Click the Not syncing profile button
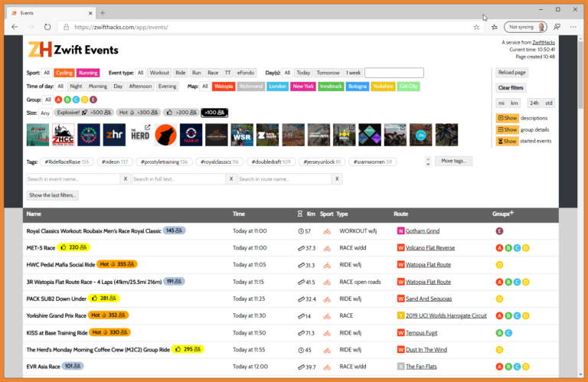Screen dimensions: 588x382 (x=525, y=27)
